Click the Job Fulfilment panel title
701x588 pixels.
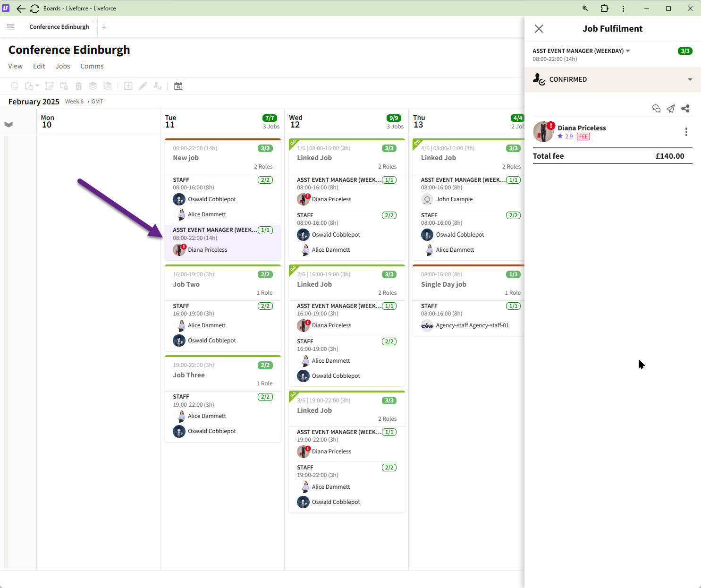point(613,29)
